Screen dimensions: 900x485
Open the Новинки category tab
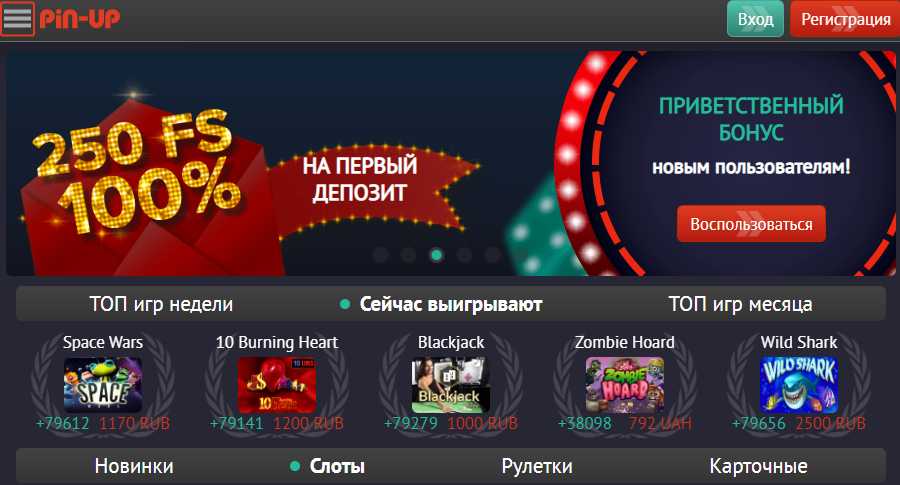(134, 466)
